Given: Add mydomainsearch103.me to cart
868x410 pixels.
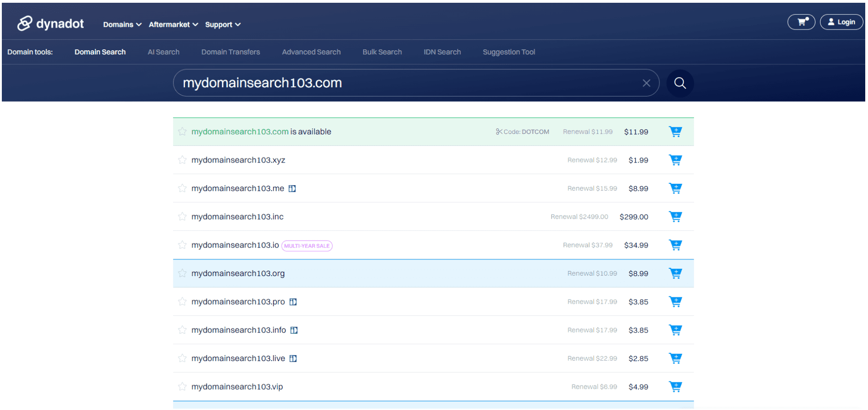Looking at the screenshot, I should click(x=675, y=188).
